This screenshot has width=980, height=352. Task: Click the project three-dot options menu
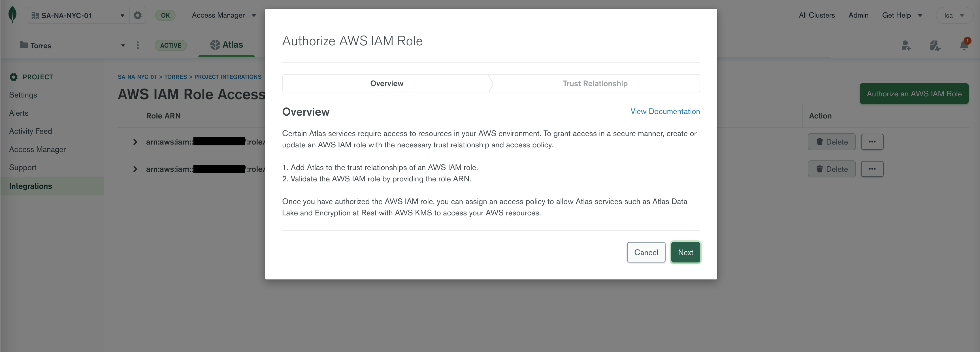coord(138,45)
